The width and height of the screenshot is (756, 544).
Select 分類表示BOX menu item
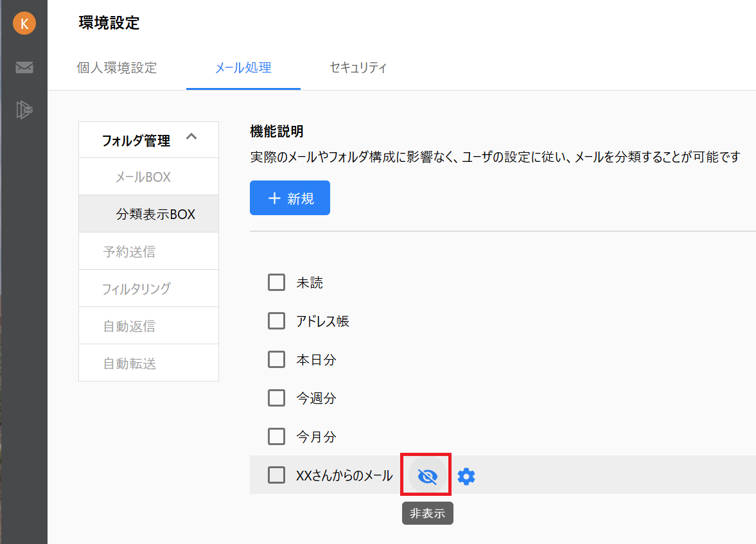[148, 214]
